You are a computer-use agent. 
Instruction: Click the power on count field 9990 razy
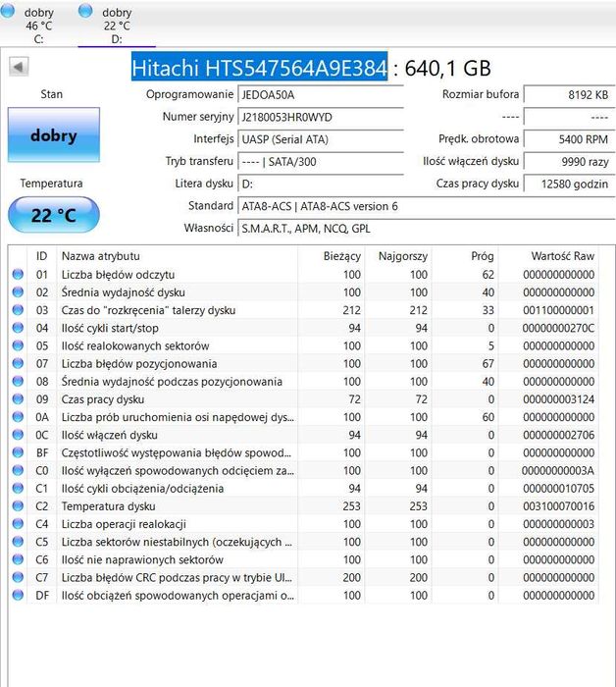tap(569, 162)
